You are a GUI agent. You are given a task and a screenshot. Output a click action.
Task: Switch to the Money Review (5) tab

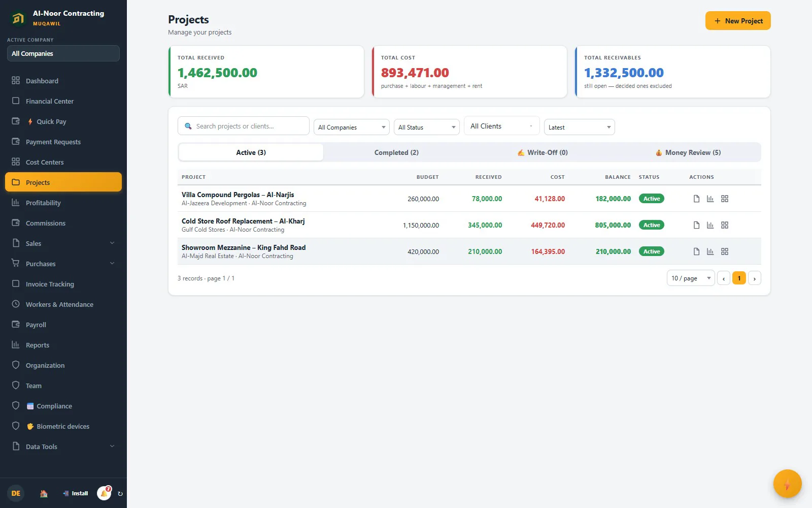(688, 152)
